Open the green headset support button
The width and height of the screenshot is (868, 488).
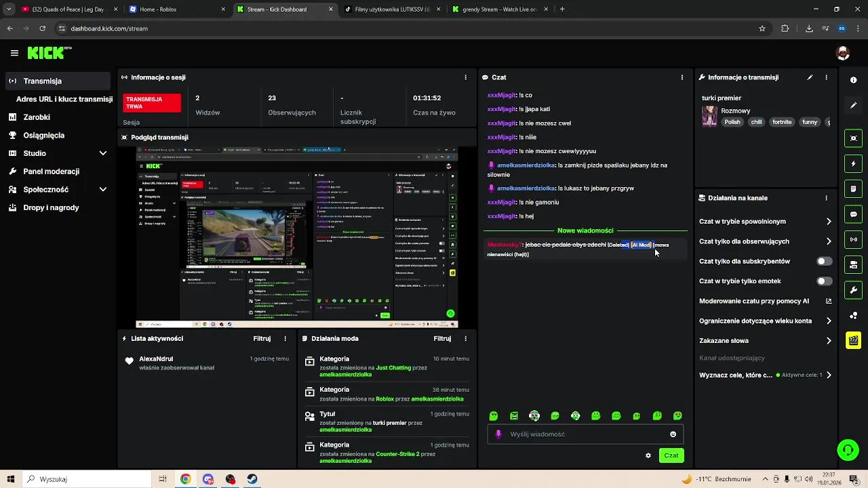click(x=847, y=449)
